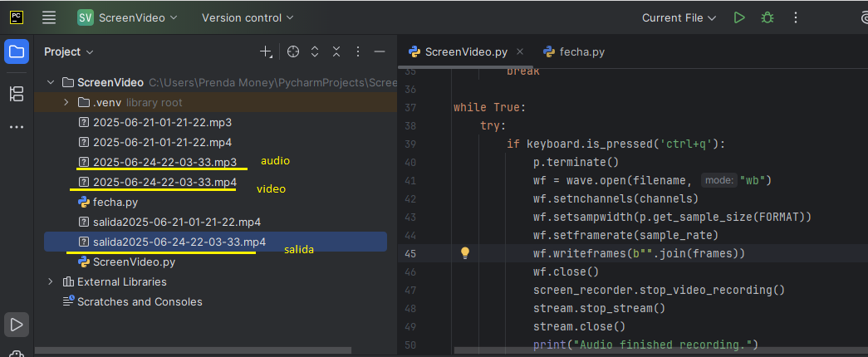Open the Current File run configuration dropdown
The width and height of the screenshot is (868, 357).
[x=679, y=17]
